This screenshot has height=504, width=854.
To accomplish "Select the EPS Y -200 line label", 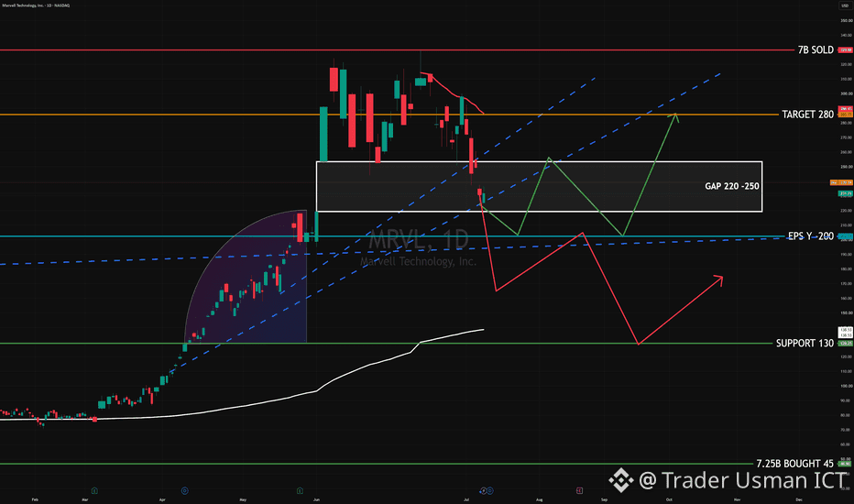I will [x=810, y=236].
